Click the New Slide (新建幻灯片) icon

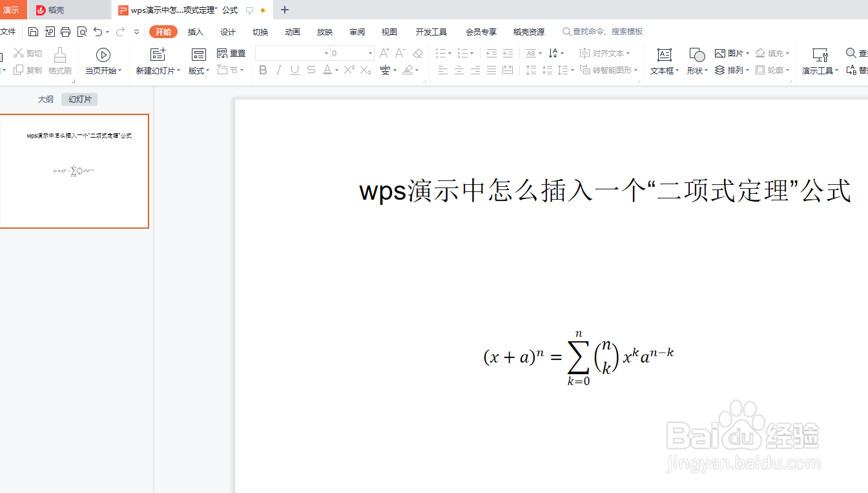tap(158, 55)
